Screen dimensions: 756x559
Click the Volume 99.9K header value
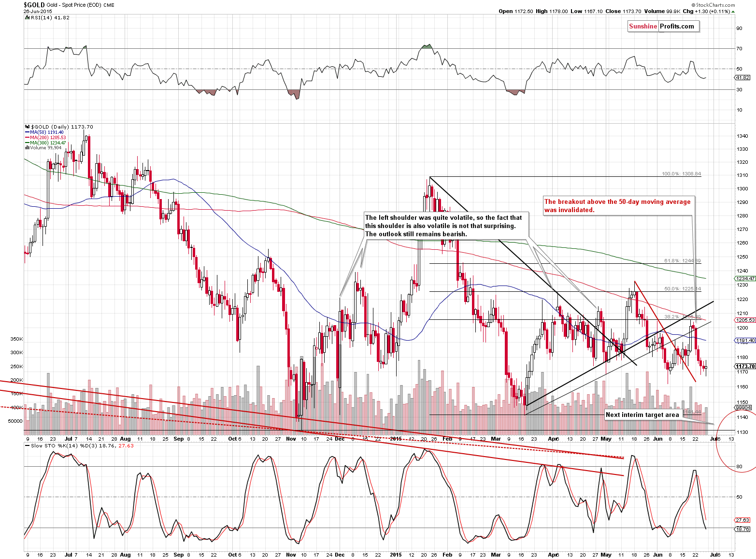coord(662,11)
